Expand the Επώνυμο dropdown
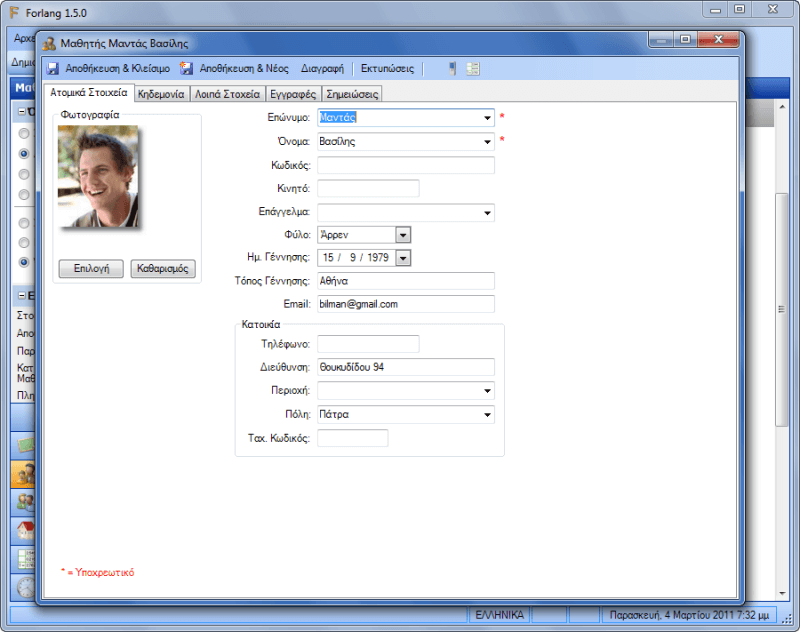The height and width of the screenshot is (632, 800). [x=487, y=118]
